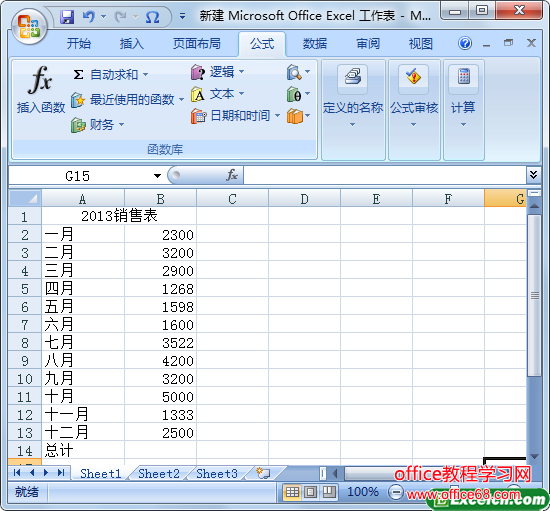
Task: Open Logical functions (逻辑)
Action: click(x=217, y=72)
